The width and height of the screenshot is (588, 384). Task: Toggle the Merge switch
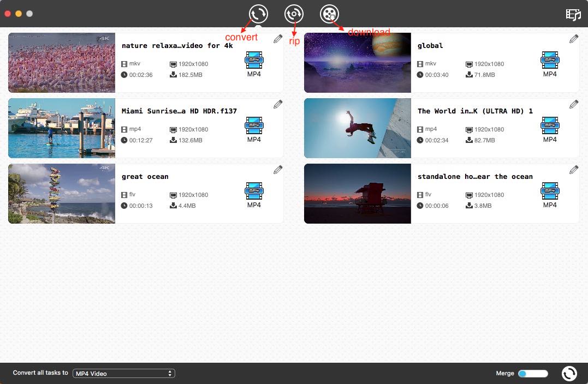tap(533, 374)
